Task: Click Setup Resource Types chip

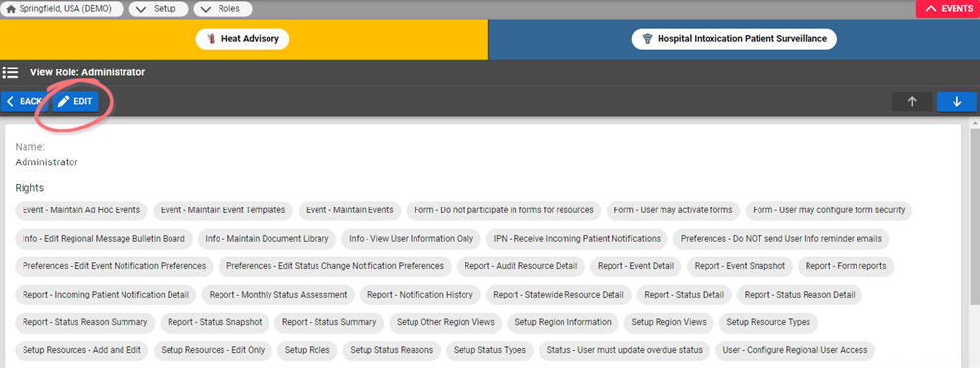Action: (768, 322)
